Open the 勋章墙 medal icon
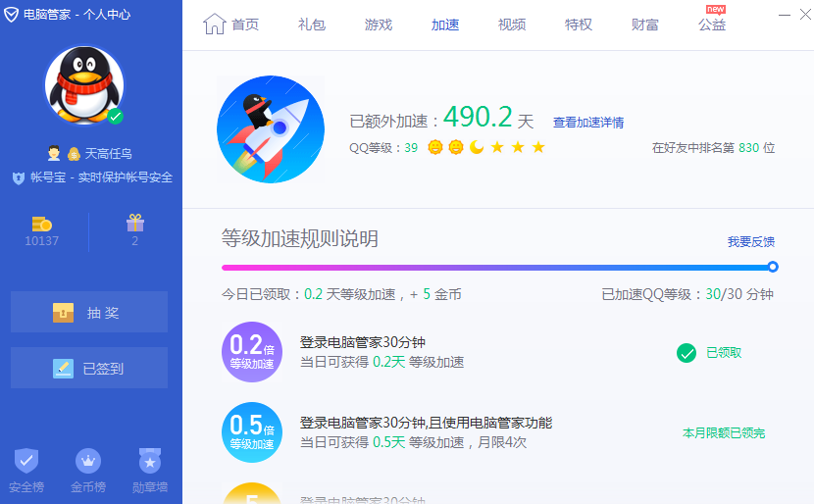 click(149, 460)
